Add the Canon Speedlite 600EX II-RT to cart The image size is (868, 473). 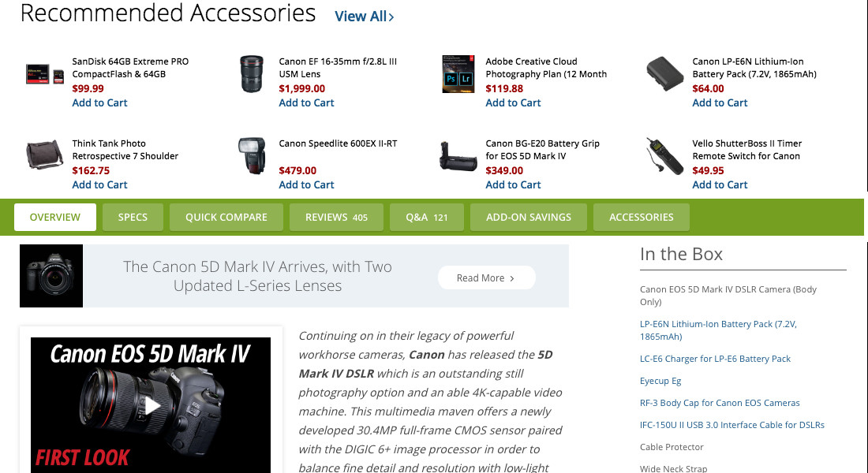[x=306, y=184]
